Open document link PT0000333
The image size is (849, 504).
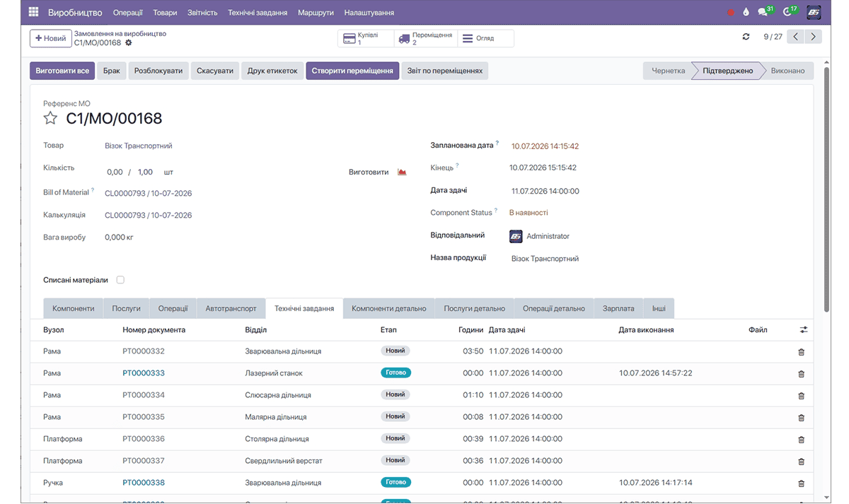click(144, 373)
